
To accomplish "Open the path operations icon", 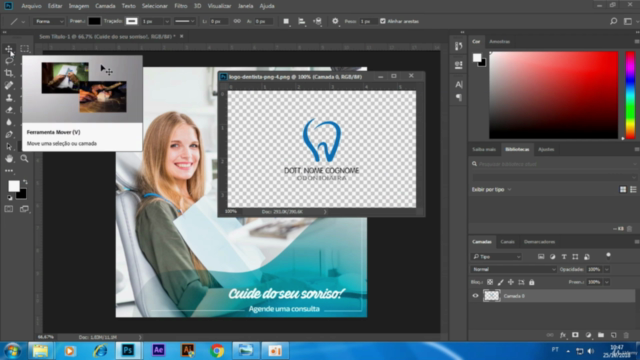I will (286, 21).
